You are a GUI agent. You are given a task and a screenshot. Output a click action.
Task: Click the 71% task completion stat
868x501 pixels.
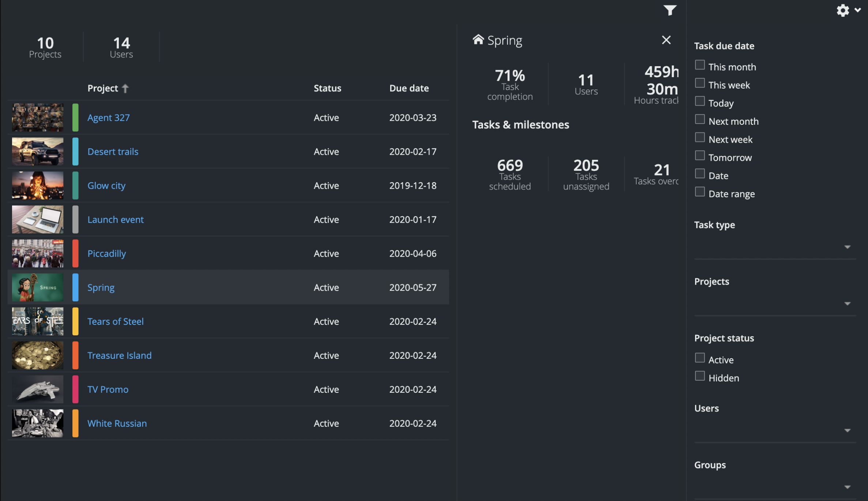point(510,76)
